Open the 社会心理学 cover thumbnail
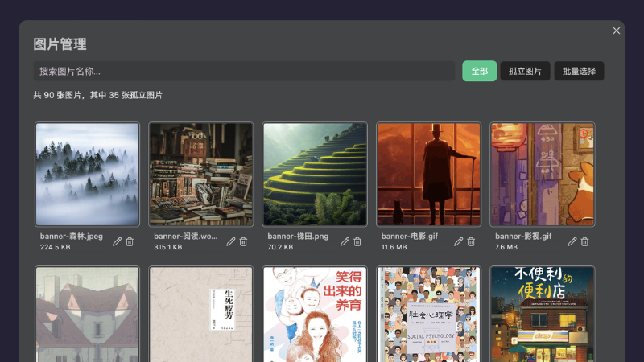 (428, 314)
